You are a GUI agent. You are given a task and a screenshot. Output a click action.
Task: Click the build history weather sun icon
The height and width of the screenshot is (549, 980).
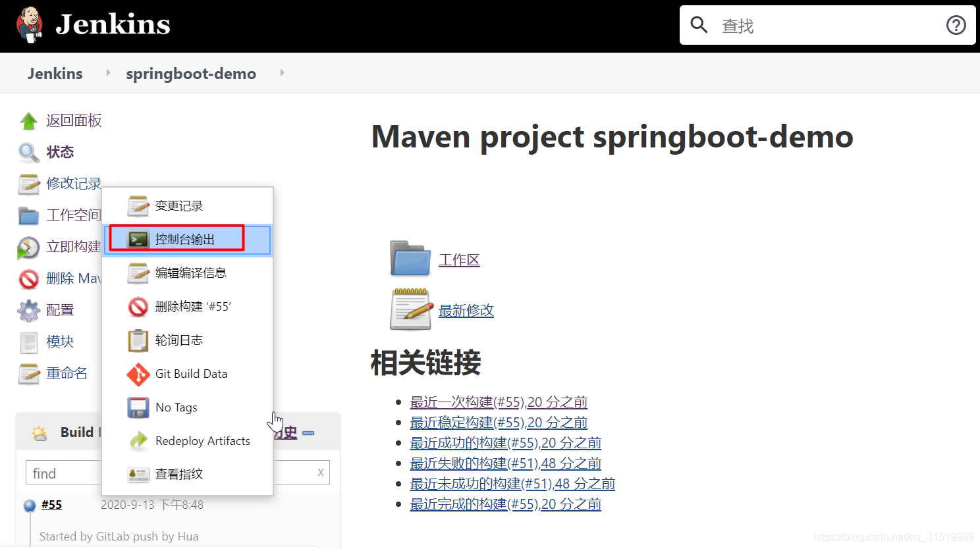pos(40,432)
